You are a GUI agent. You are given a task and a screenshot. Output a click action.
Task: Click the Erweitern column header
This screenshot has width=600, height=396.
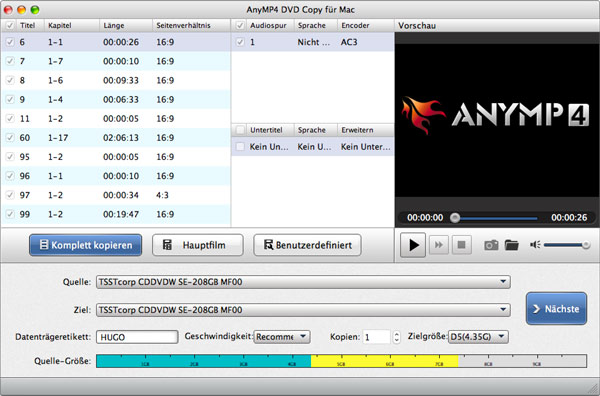tap(365, 130)
